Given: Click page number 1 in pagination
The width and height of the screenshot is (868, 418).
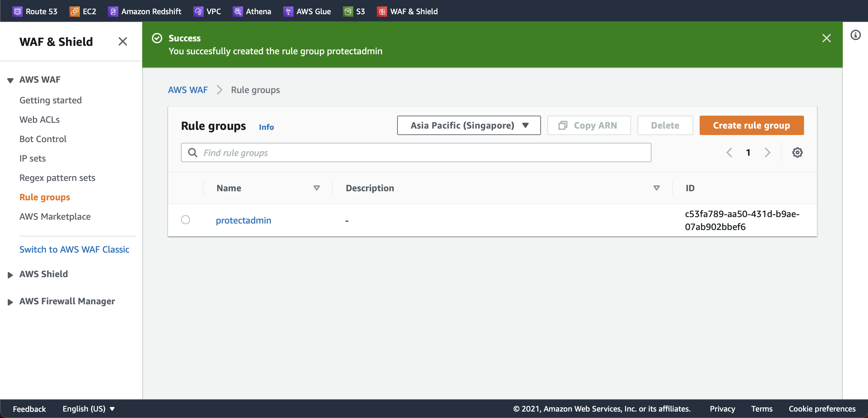Looking at the screenshot, I should (748, 152).
